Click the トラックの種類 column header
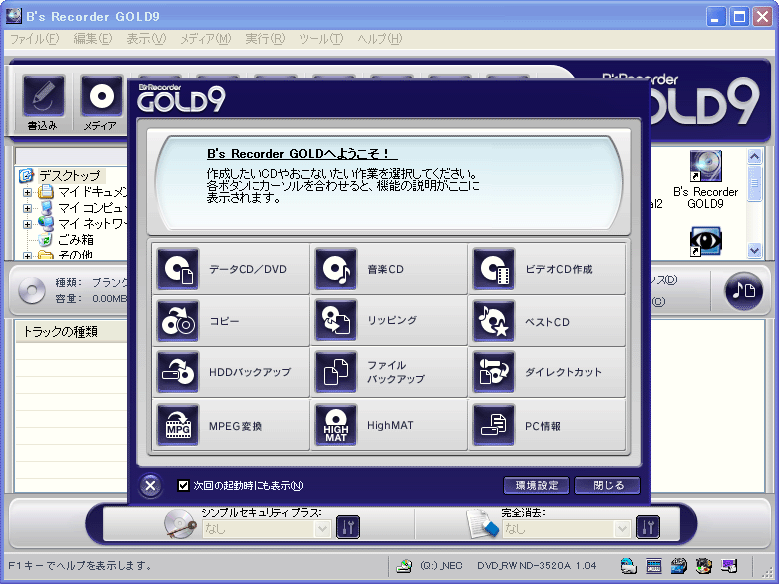Image resolution: width=779 pixels, height=584 pixels. pyautogui.click(x=71, y=332)
